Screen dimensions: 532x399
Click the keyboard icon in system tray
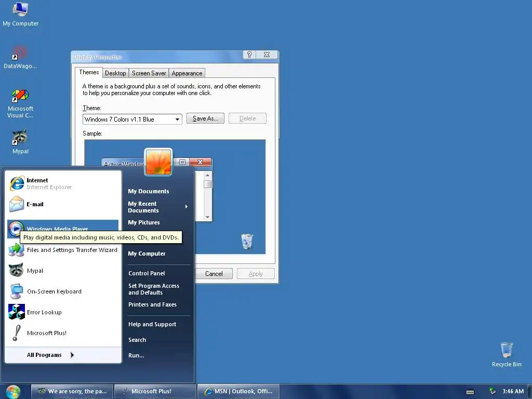[470, 392]
